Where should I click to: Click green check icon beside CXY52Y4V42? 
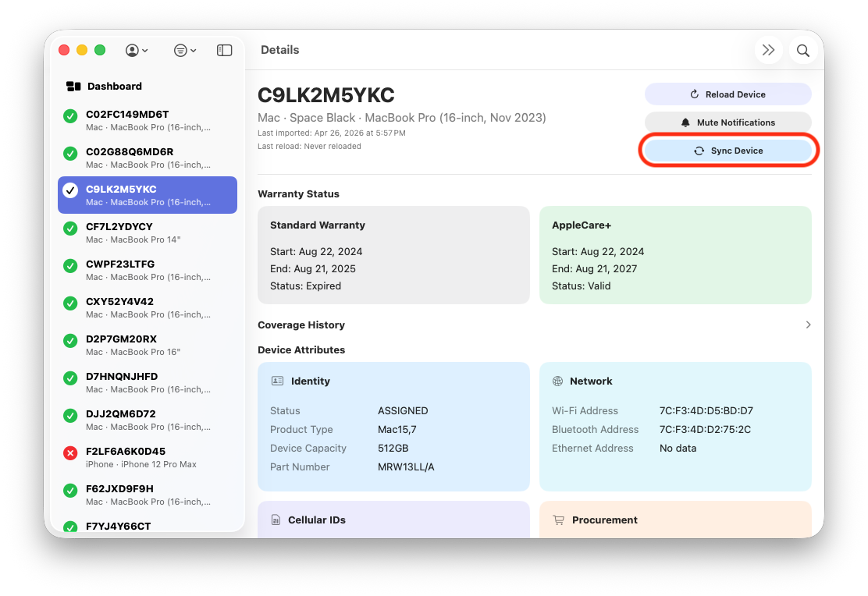[x=70, y=303]
